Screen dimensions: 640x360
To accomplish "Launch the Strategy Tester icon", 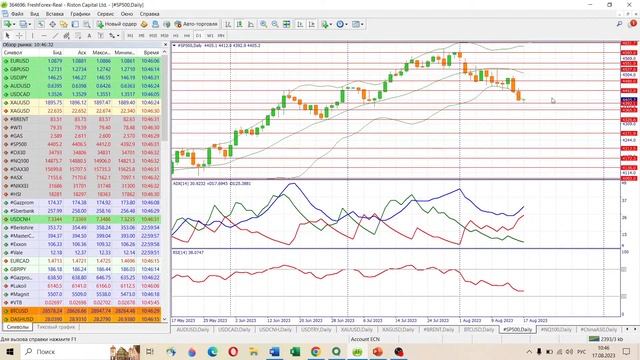I will [87, 24].
